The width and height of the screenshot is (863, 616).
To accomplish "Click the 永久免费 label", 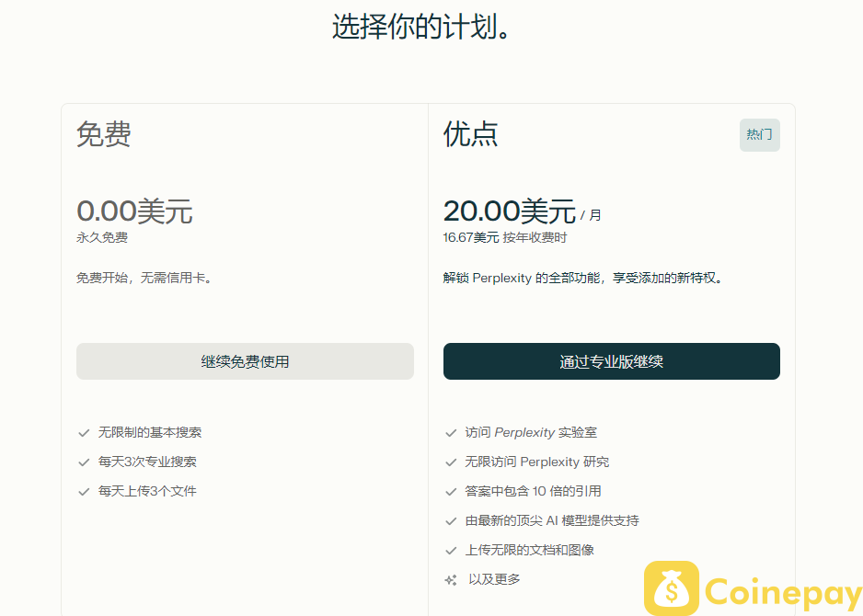I will [102, 237].
